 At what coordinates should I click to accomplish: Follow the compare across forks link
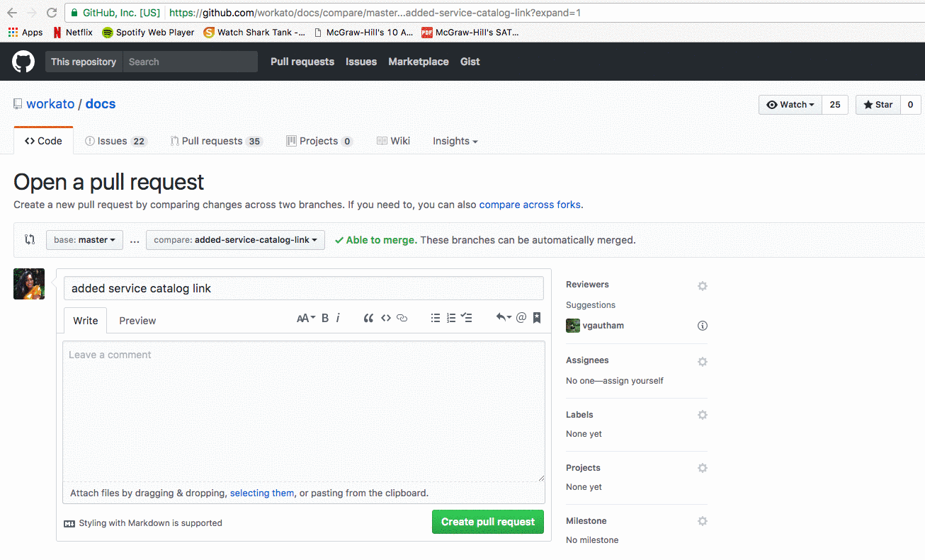pos(530,205)
